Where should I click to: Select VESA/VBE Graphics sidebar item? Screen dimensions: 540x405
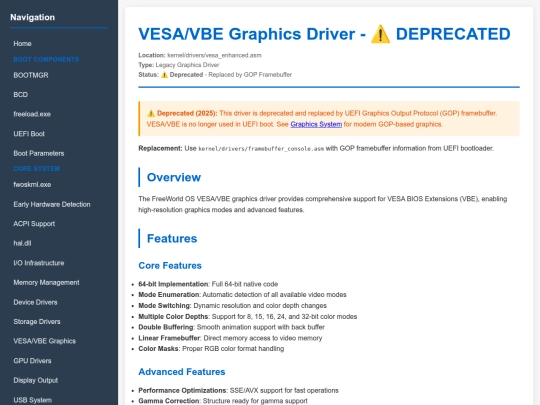pyautogui.click(x=45, y=341)
